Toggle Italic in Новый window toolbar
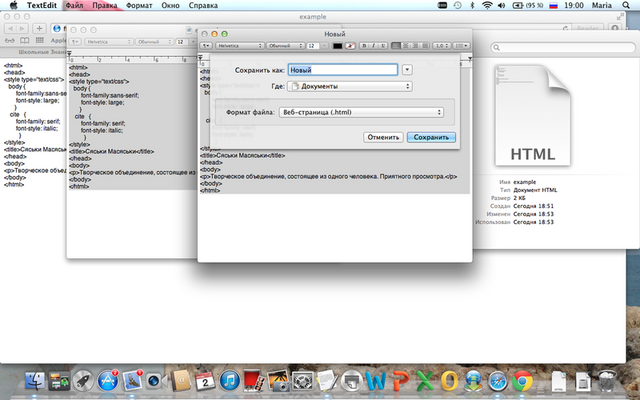This screenshot has height=400, width=640. point(373,46)
